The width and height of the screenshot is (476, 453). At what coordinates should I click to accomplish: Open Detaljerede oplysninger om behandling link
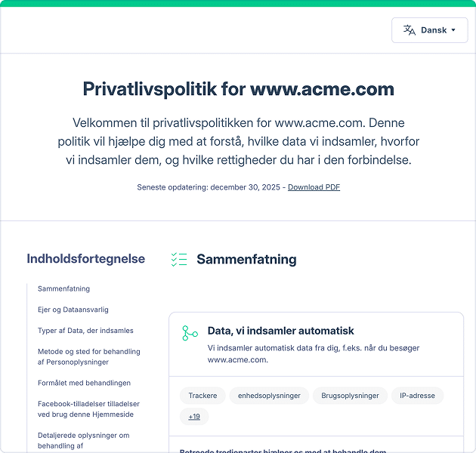pyautogui.click(x=83, y=439)
